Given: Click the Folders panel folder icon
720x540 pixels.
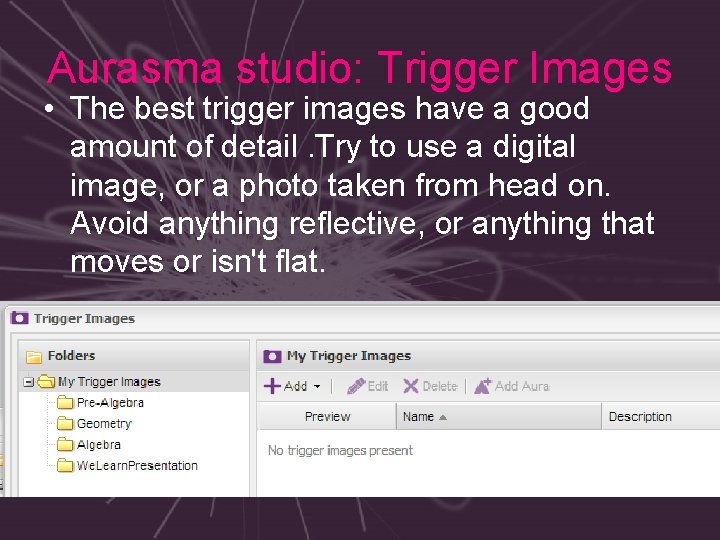Looking at the screenshot, I should pyautogui.click(x=34, y=357).
